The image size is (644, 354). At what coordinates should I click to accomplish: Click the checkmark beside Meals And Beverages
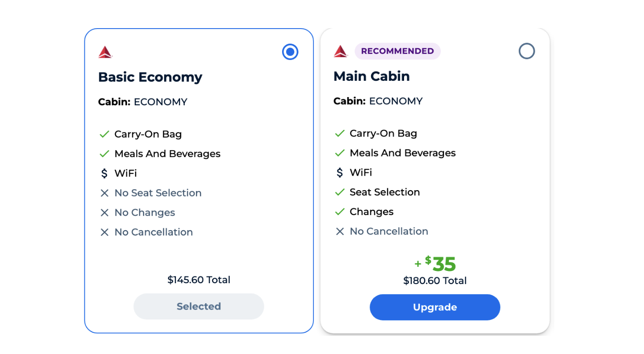(104, 153)
